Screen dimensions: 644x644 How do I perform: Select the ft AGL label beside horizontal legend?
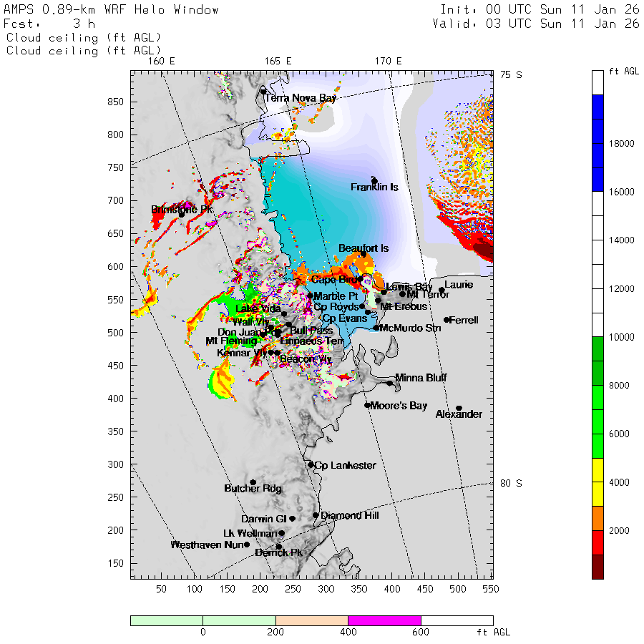pos(493,632)
